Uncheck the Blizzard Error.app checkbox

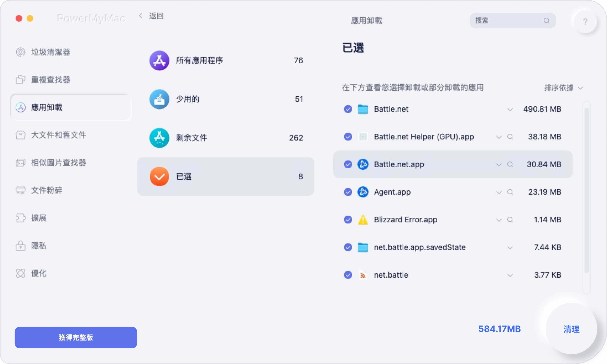point(348,219)
